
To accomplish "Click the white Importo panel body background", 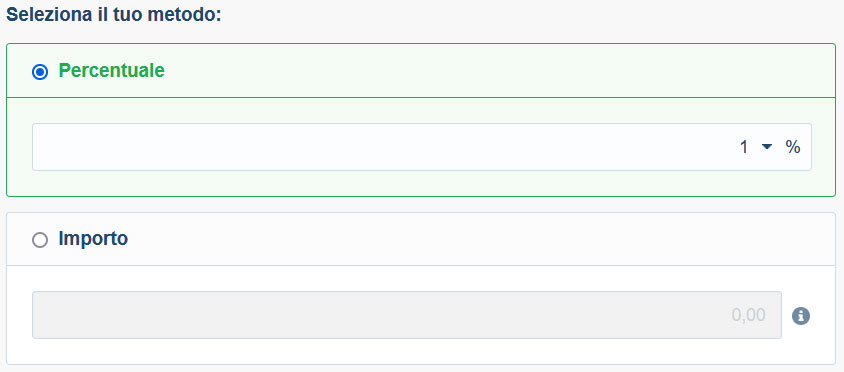I will point(421,351).
